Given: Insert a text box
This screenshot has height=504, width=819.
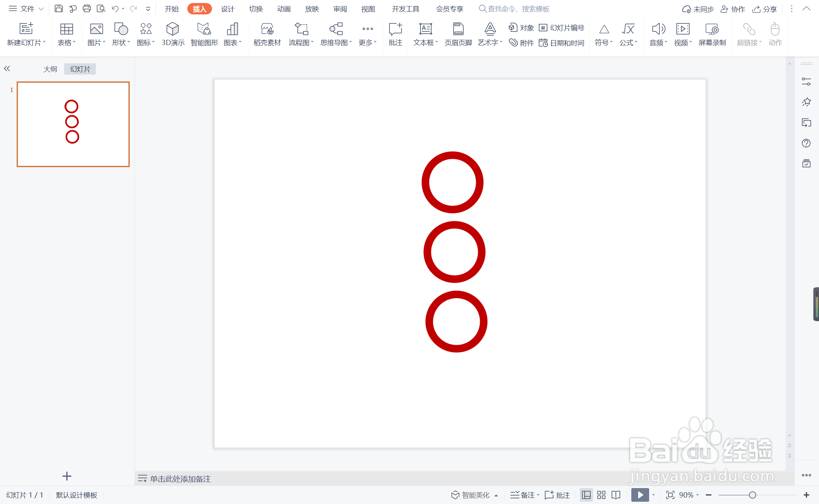Looking at the screenshot, I should click(x=425, y=34).
